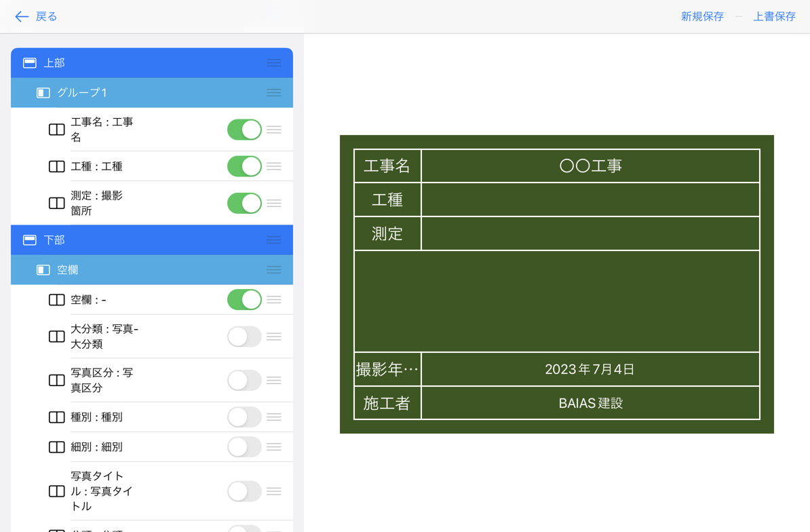
Task: Toggle off 工事名：工事名 switch
Action: (x=244, y=130)
